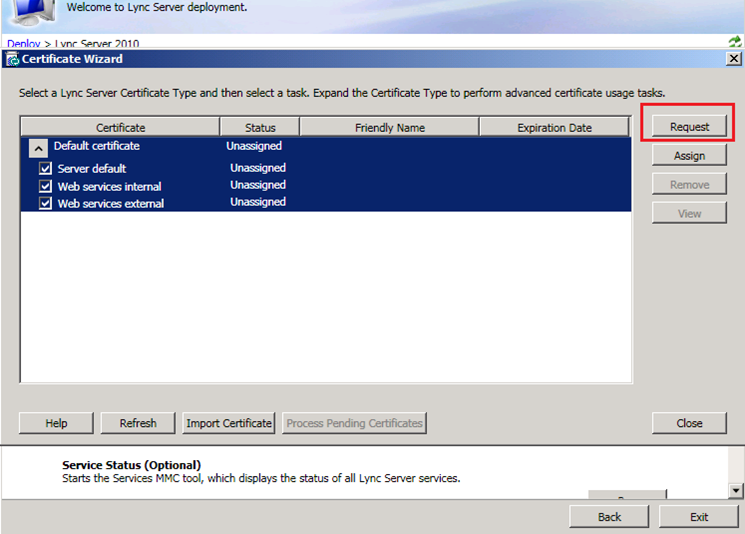The width and height of the screenshot is (745, 534).
Task: Click the Status column header
Action: [x=260, y=127]
